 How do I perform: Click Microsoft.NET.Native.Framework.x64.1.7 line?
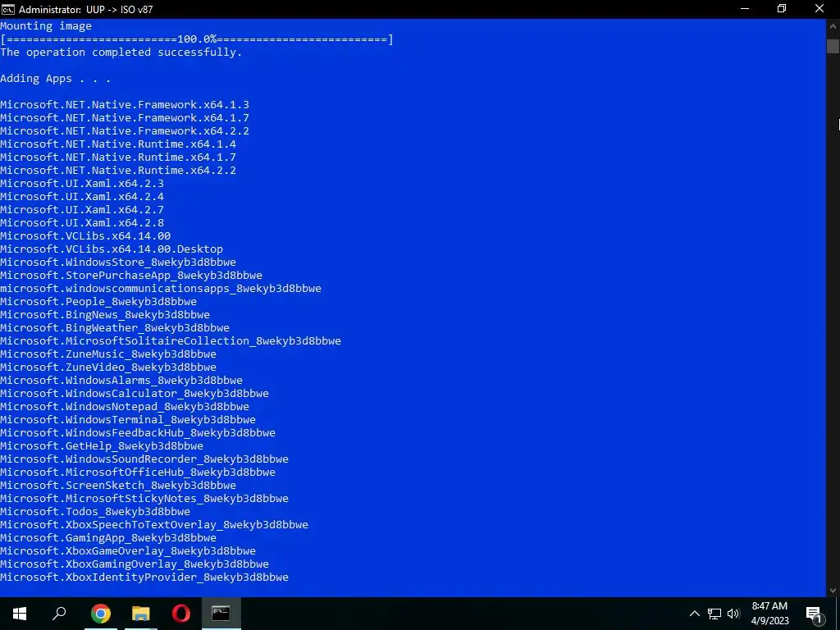(x=125, y=118)
